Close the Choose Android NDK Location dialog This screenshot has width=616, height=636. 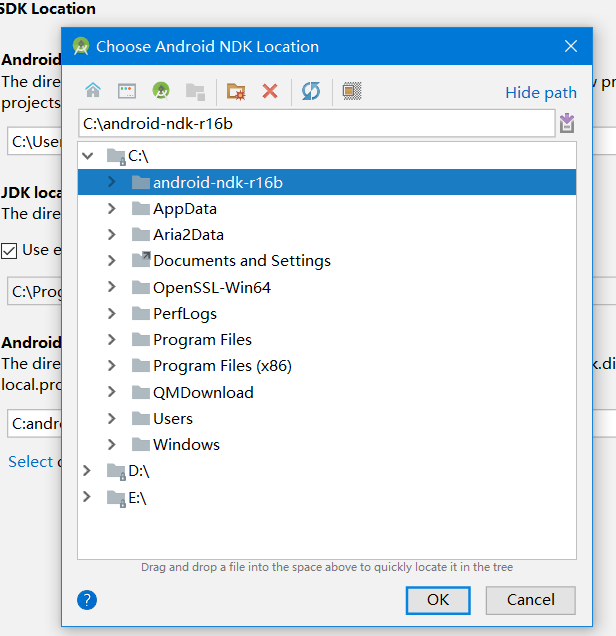(571, 46)
